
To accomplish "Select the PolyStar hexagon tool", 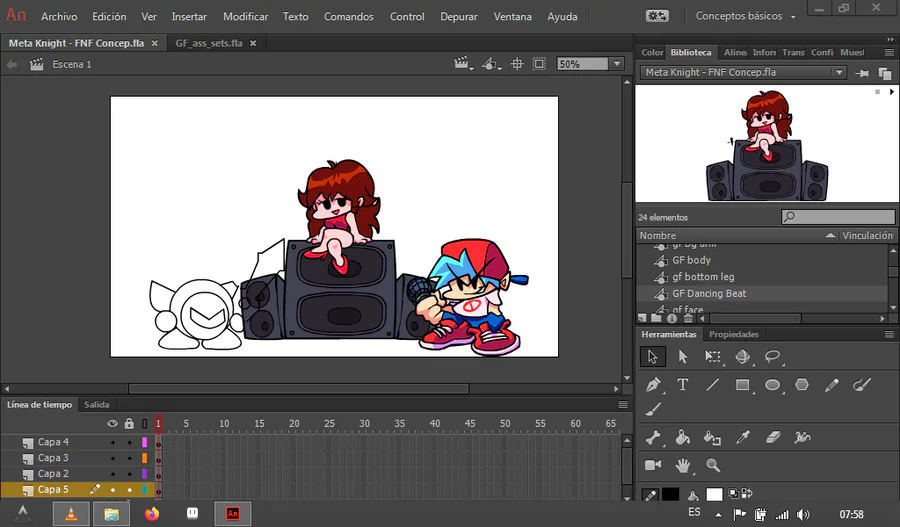I will pos(802,385).
